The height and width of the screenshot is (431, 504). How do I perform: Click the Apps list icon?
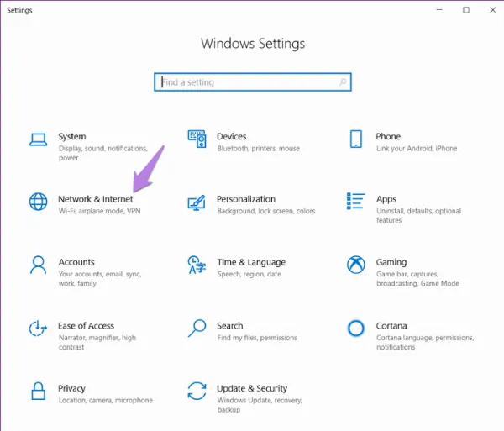(x=356, y=202)
